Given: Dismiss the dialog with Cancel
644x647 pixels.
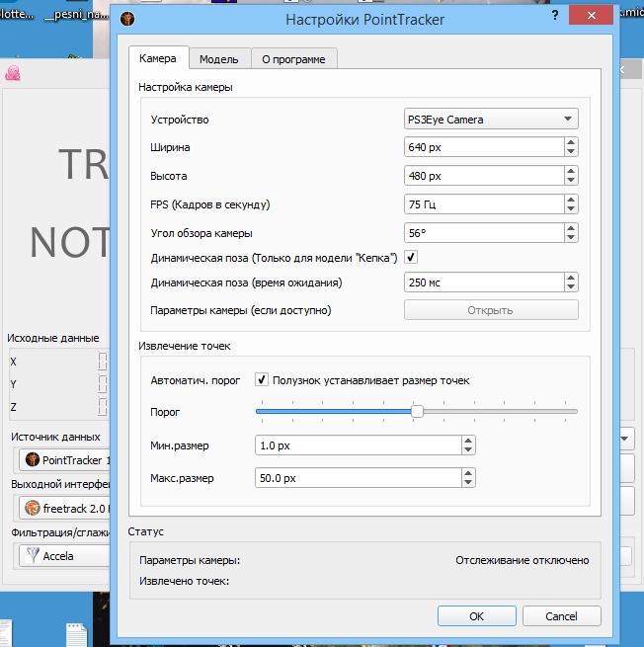Looking at the screenshot, I should tap(561, 616).
